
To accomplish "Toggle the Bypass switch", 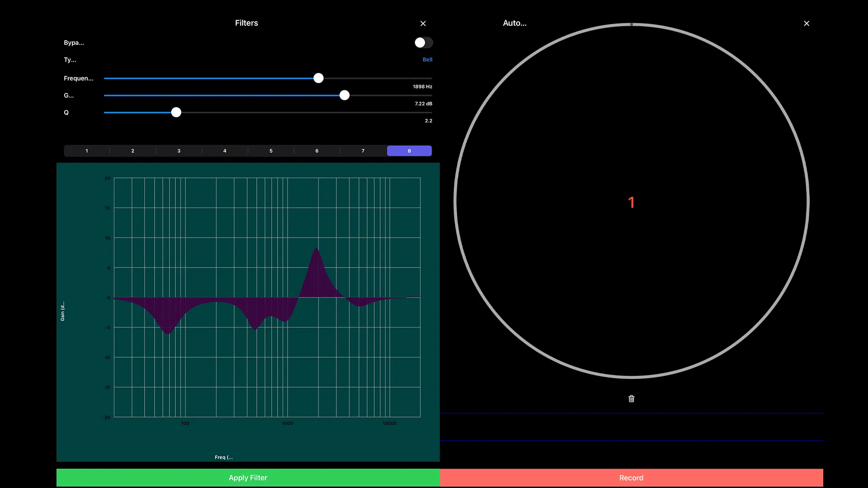I will click(424, 42).
